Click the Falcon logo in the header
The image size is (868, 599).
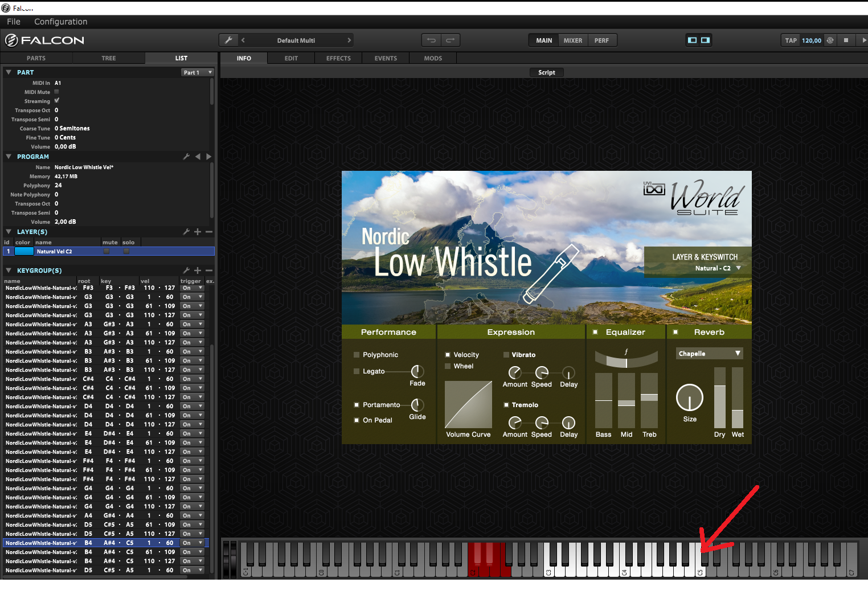[44, 40]
